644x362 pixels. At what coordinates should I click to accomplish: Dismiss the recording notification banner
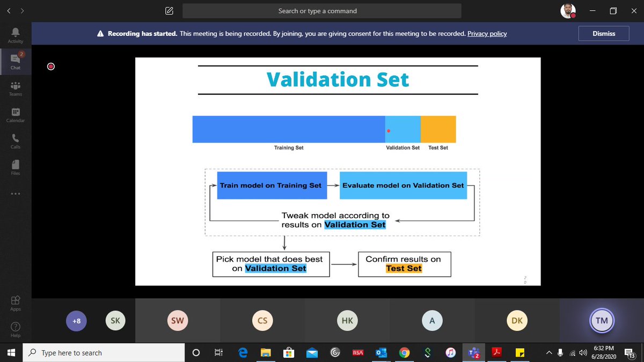click(604, 33)
